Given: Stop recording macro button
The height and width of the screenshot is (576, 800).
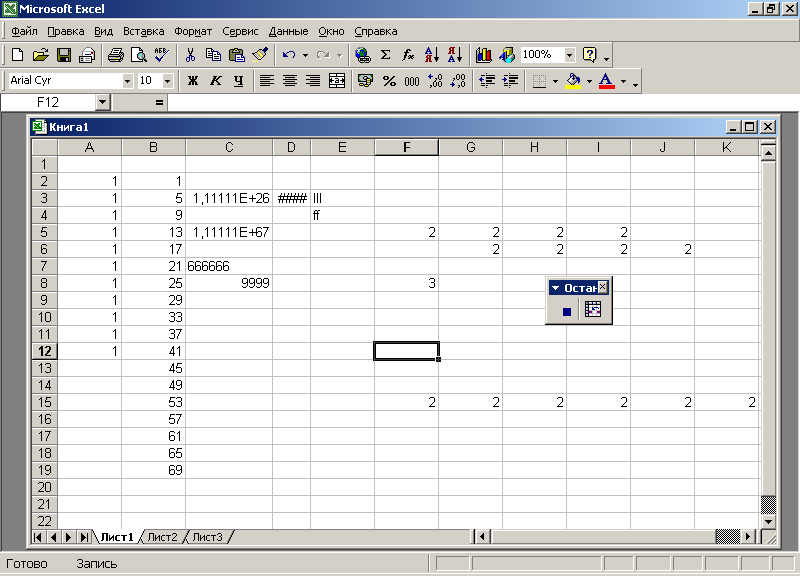Looking at the screenshot, I should click(566, 311).
